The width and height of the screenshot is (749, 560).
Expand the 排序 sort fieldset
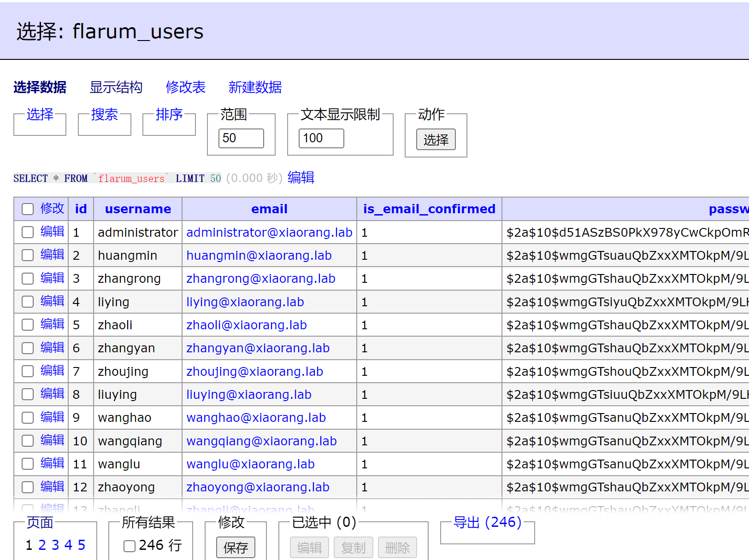[169, 114]
